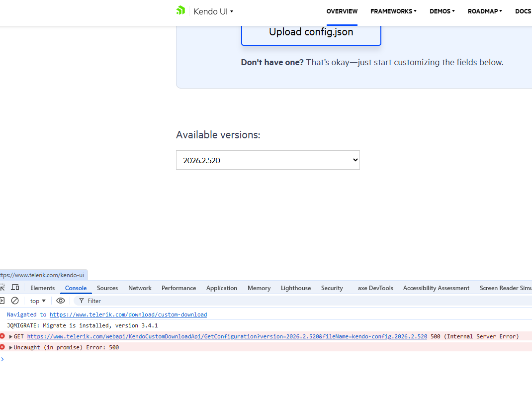Click the red error icon on Uncaught row
The image size is (532, 417).
(x=2, y=347)
